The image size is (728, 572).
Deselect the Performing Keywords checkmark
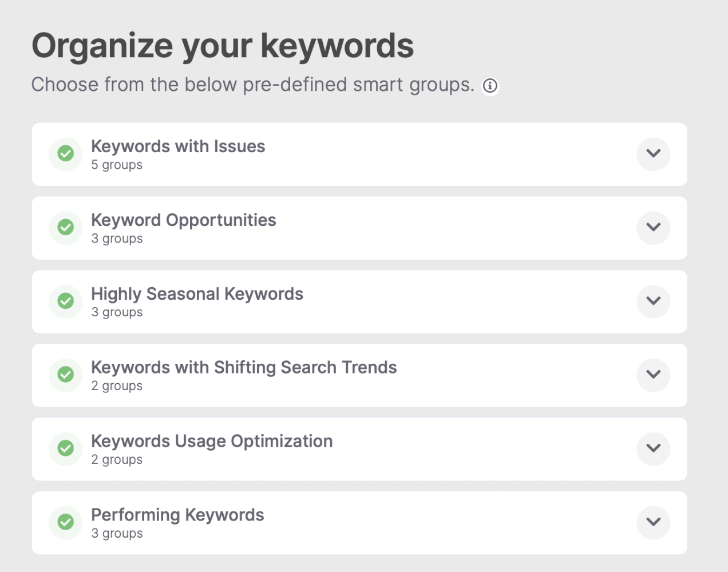pyautogui.click(x=66, y=522)
